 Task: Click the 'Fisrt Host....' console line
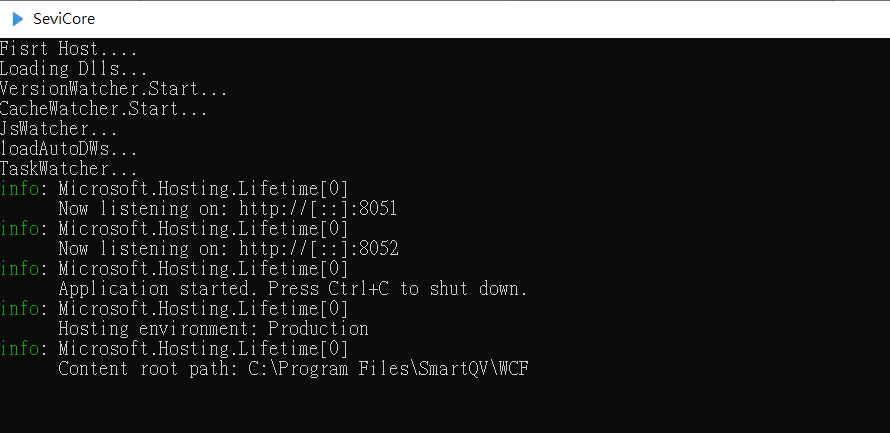69,49
